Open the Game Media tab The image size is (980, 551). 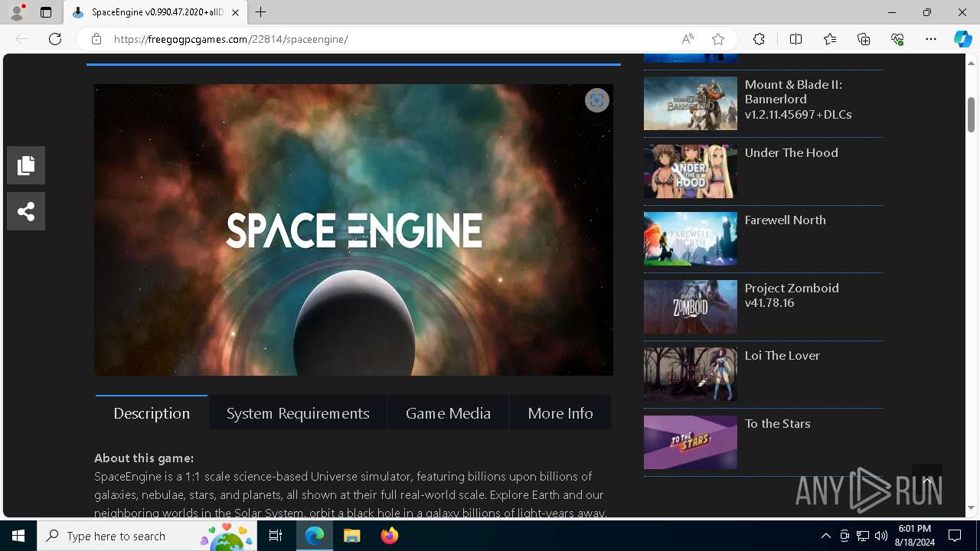point(448,413)
